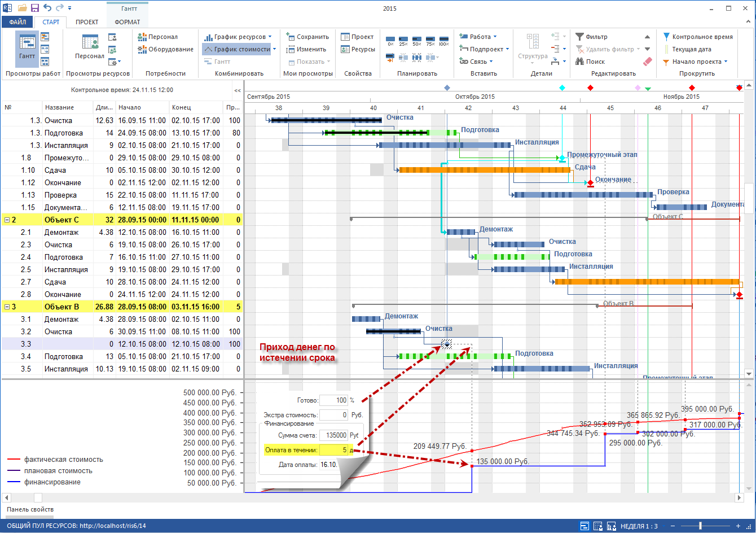Show Персонал requirements
Viewport: 756px width, 533px height.
coord(158,37)
